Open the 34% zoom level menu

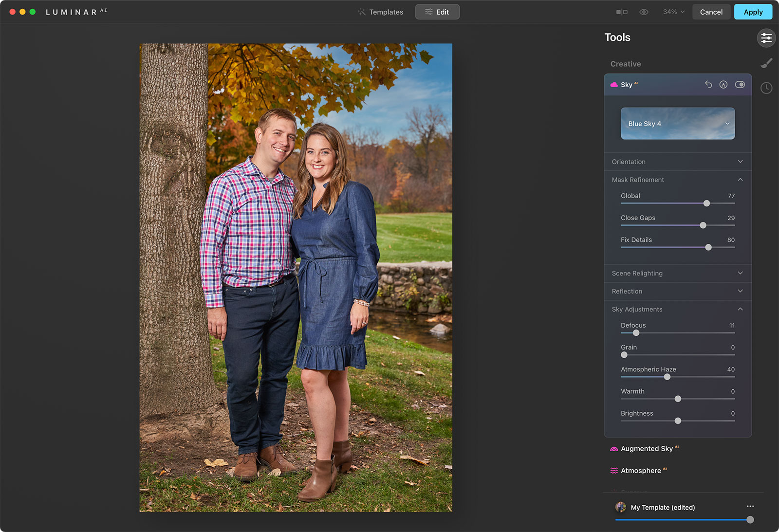pos(673,12)
